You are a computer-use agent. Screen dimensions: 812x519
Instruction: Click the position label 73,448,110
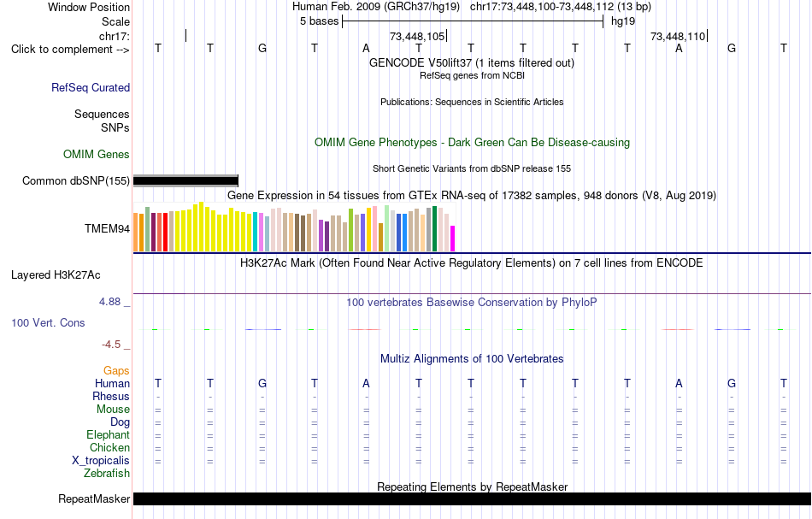point(677,36)
